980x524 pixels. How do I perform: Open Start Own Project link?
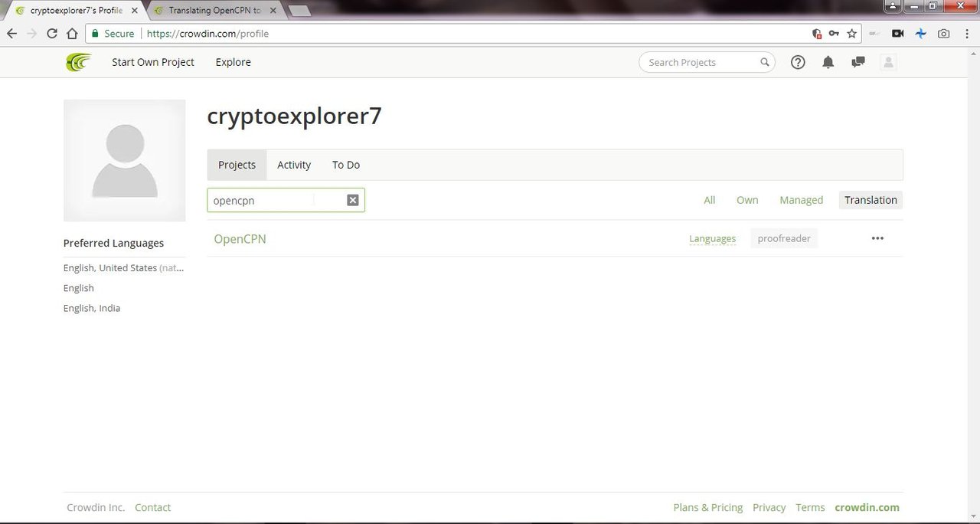point(153,62)
